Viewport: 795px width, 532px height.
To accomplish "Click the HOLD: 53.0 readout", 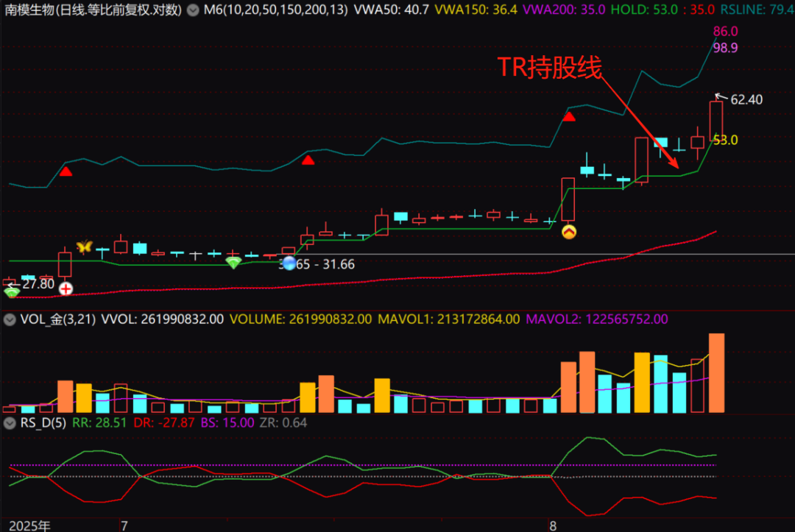I will [x=644, y=10].
